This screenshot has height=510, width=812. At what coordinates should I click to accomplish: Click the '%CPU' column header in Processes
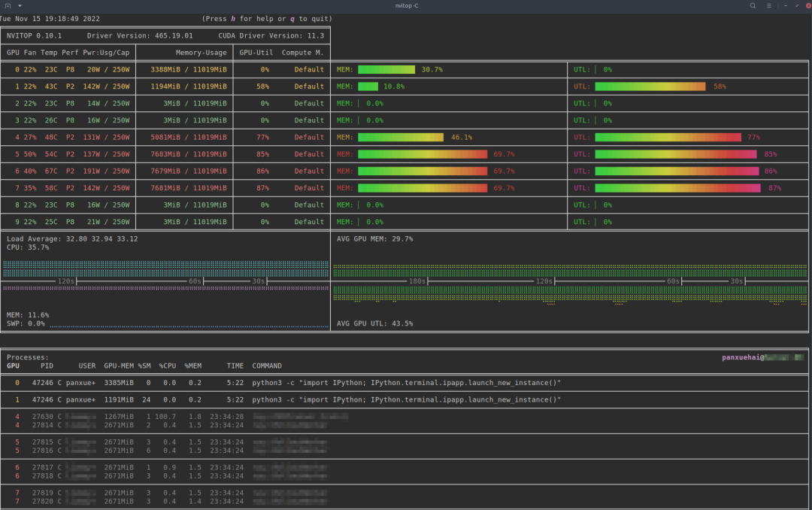(167, 366)
